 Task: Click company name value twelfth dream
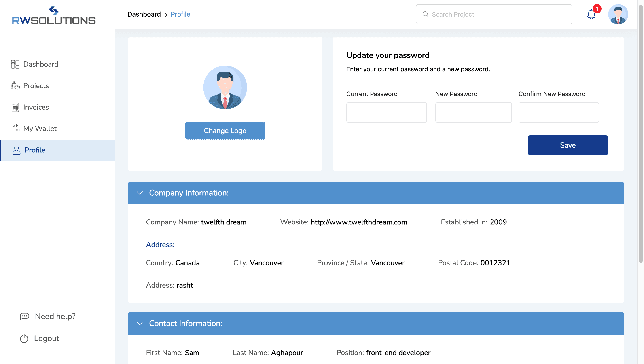224,222
